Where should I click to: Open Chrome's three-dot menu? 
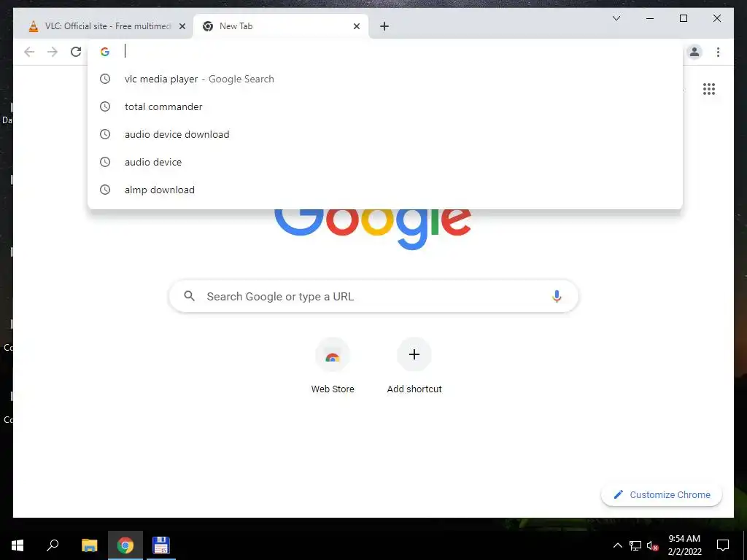(x=718, y=52)
